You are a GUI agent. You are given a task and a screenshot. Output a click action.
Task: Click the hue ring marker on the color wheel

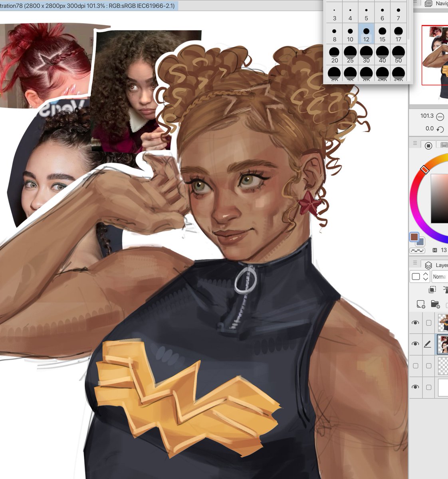(x=425, y=170)
